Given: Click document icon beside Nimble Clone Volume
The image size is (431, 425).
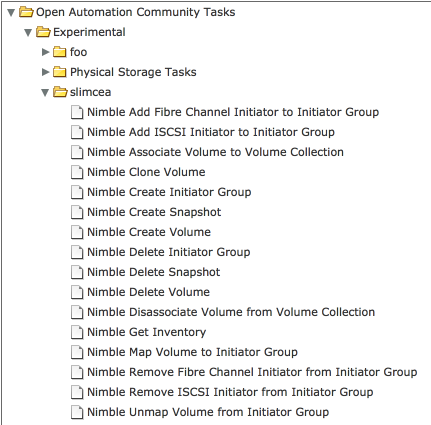Looking at the screenshot, I should click(x=77, y=172).
